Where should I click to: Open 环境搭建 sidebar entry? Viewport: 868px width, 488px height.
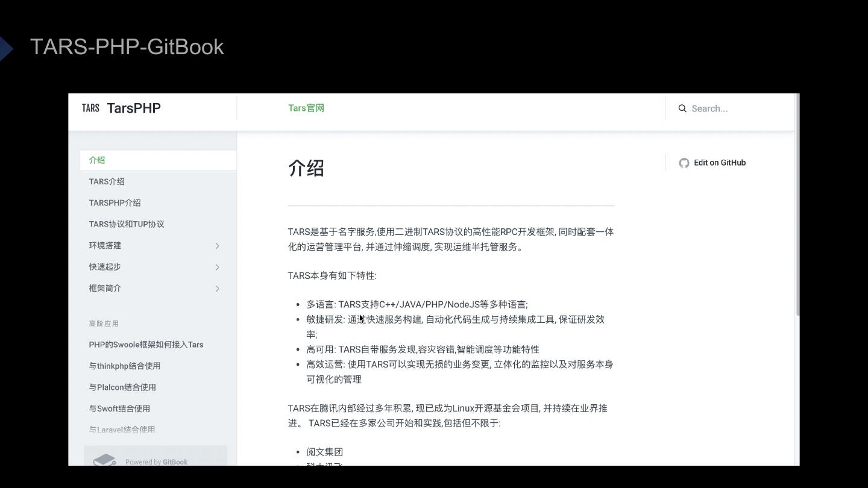(105, 245)
